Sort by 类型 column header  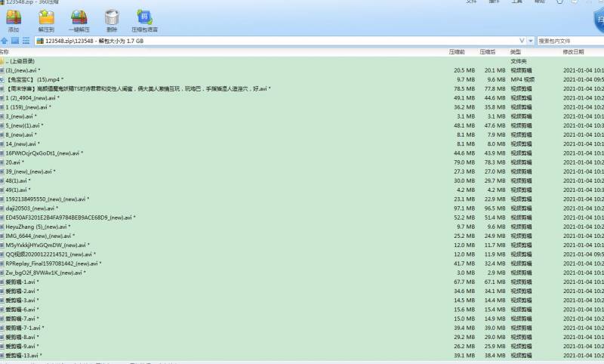pyautogui.click(x=516, y=52)
